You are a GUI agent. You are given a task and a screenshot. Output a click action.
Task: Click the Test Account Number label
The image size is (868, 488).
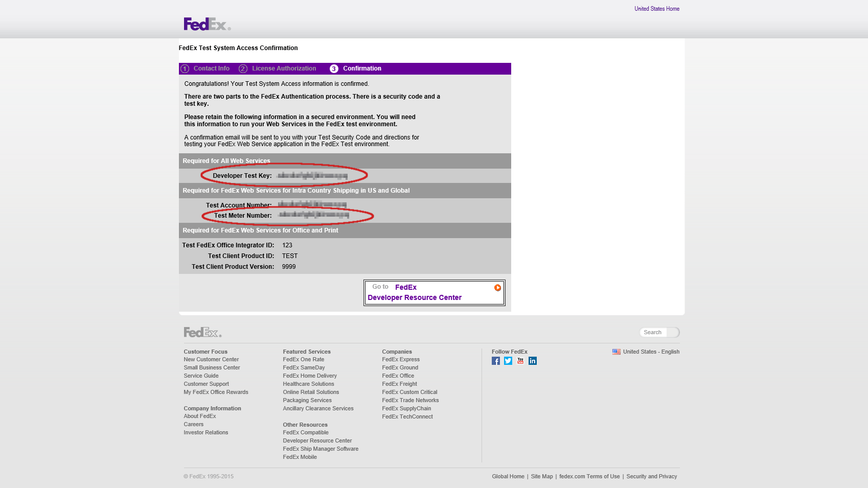(239, 205)
